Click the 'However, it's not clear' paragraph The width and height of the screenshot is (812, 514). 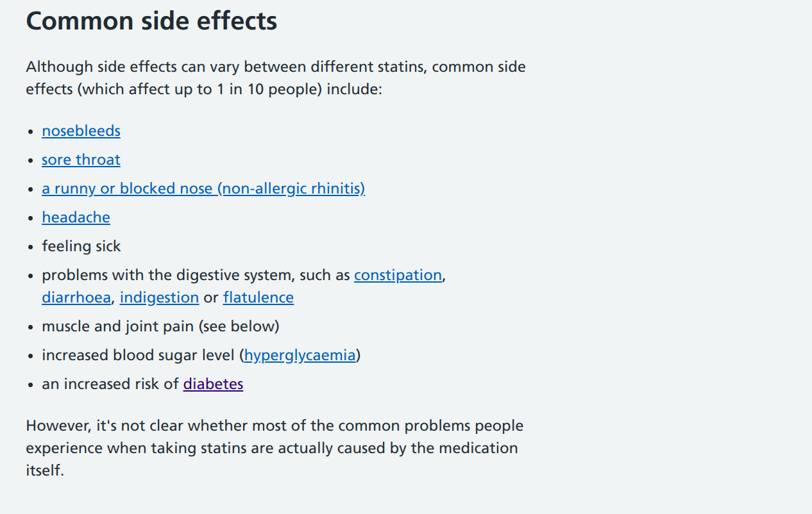click(275, 448)
